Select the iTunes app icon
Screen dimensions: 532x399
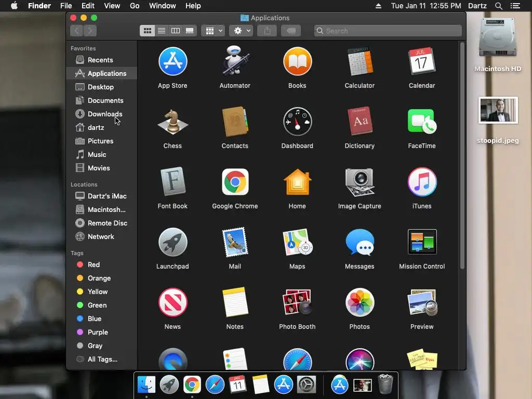click(422, 182)
